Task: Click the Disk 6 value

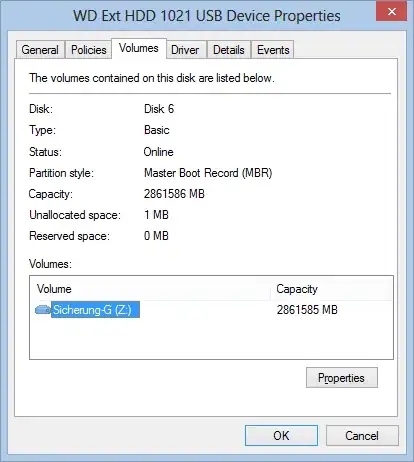Action: tap(159, 109)
